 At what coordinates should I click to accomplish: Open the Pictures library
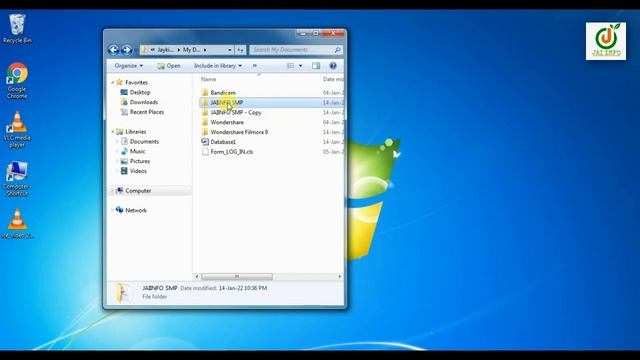tap(140, 161)
